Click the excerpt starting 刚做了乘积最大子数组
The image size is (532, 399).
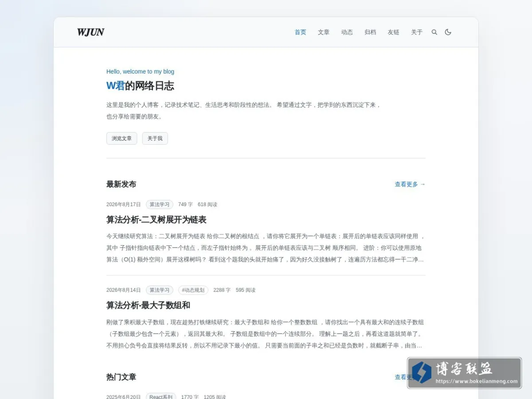(x=266, y=334)
